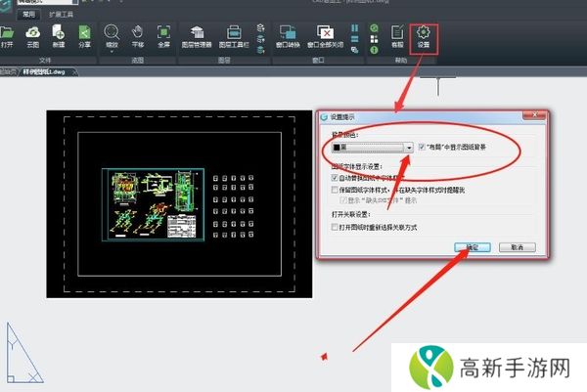587x392 pixels.
Task: Click the 分享 (Share) icon
Action: pyautogui.click(x=85, y=35)
